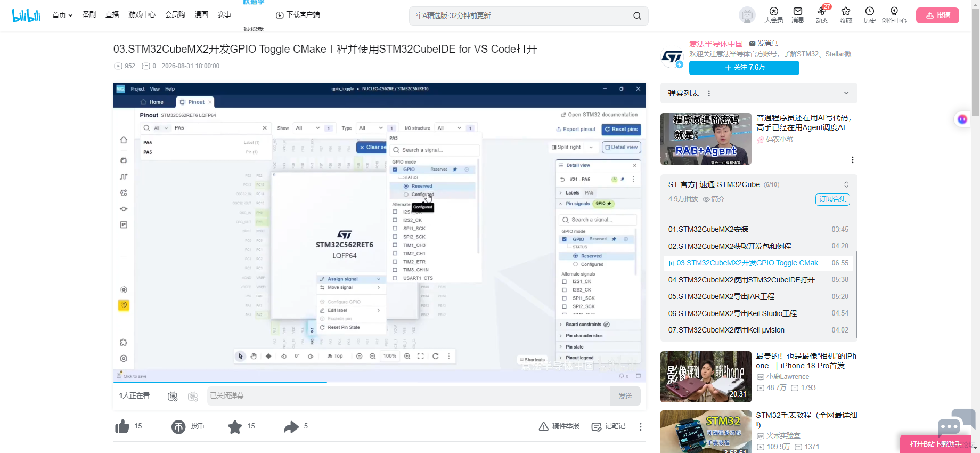This screenshot has width=980, height=453.
Task: Report video via 稿件举报
Action: (559, 426)
